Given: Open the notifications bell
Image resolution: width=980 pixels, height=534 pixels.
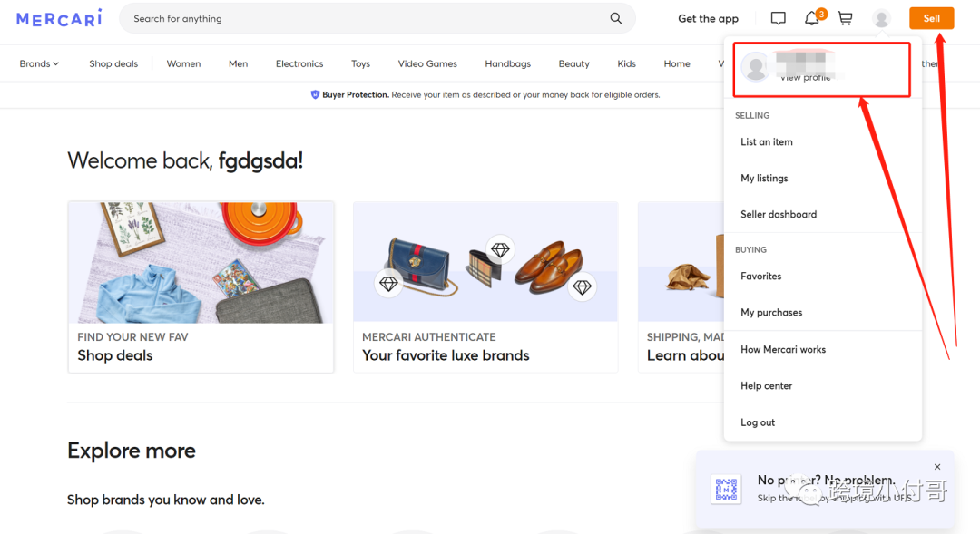Looking at the screenshot, I should [811, 18].
